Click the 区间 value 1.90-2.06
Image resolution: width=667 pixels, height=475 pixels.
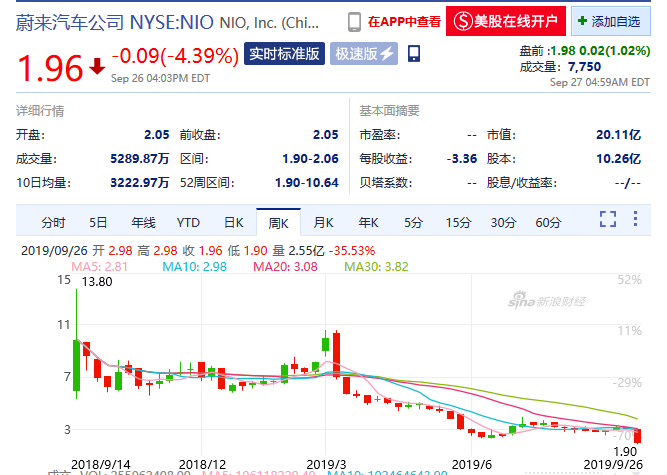click(311, 159)
